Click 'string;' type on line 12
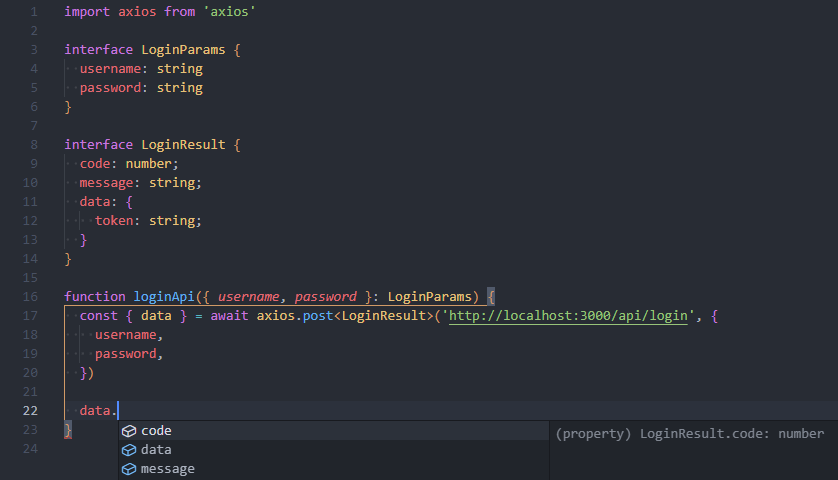This screenshot has height=480, width=838. click(175, 221)
